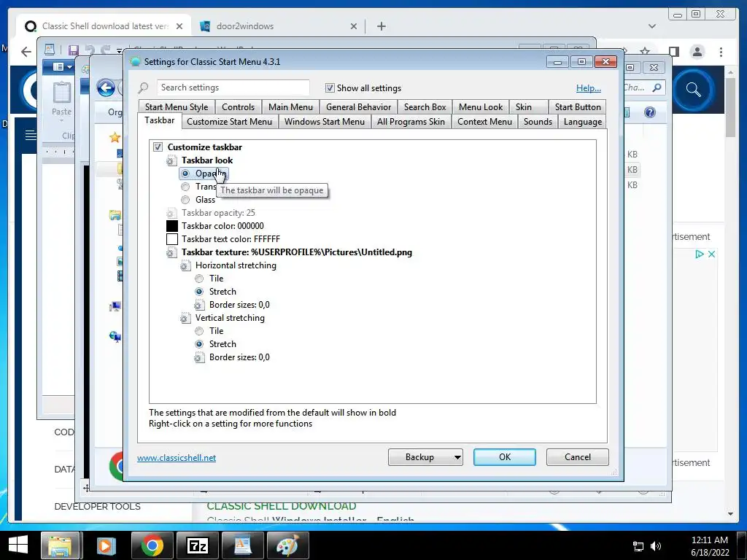
Task: Visit the www.classicshell.net link
Action: click(x=177, y=458)
